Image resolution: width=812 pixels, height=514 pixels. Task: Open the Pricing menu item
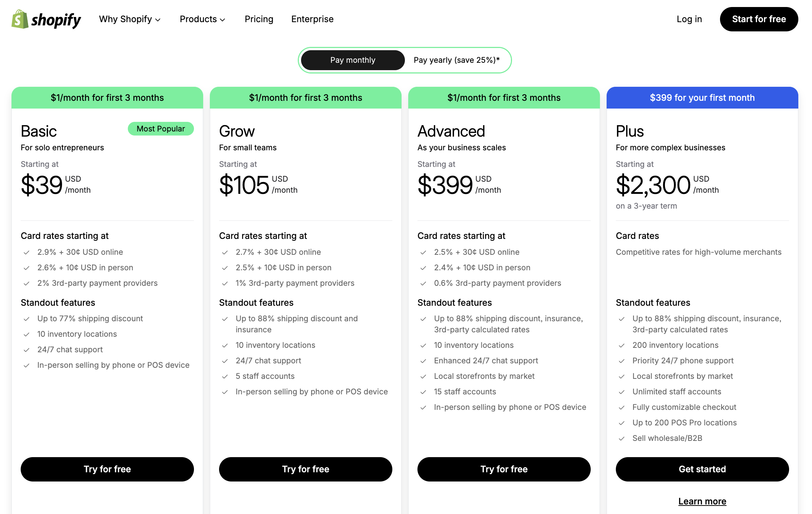(259, 19)
